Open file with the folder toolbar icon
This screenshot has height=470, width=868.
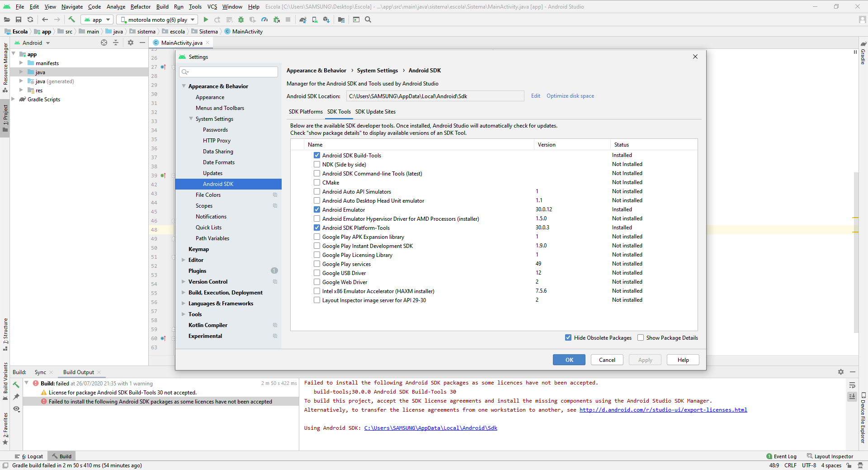click(x=7, y=19)
